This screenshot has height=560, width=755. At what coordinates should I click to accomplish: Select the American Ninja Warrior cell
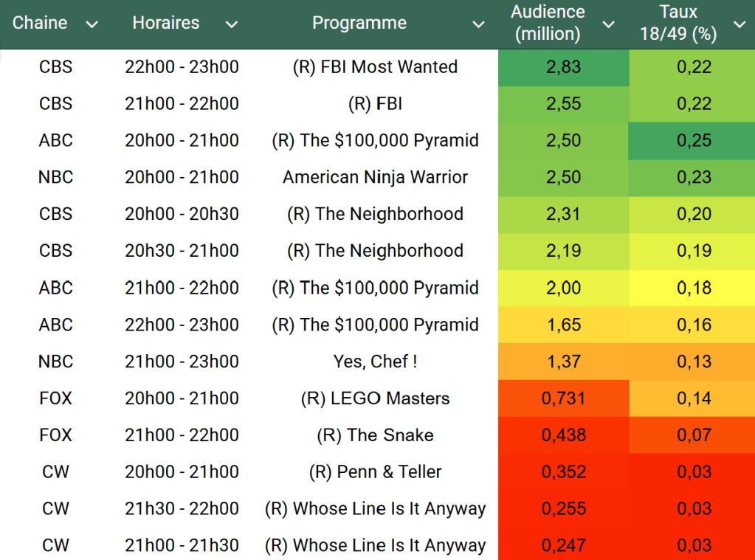(375, 177)
